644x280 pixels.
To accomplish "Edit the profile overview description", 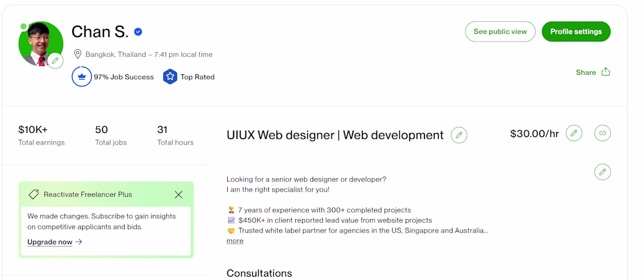I will tap(602, 172).
